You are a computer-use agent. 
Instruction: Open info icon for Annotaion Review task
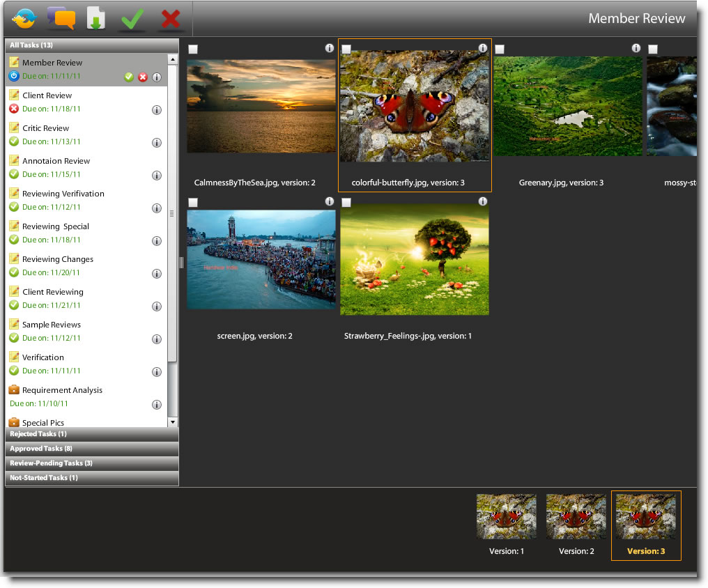point(157,176)
